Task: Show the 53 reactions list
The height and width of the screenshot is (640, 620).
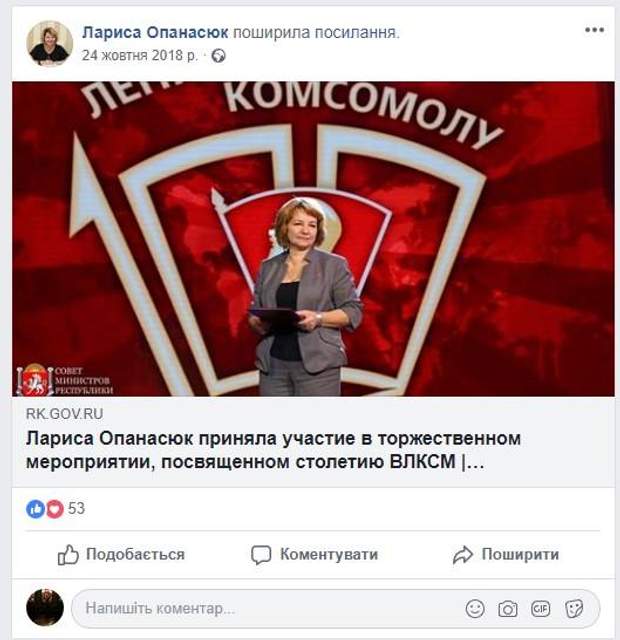Action: point(76,509)
